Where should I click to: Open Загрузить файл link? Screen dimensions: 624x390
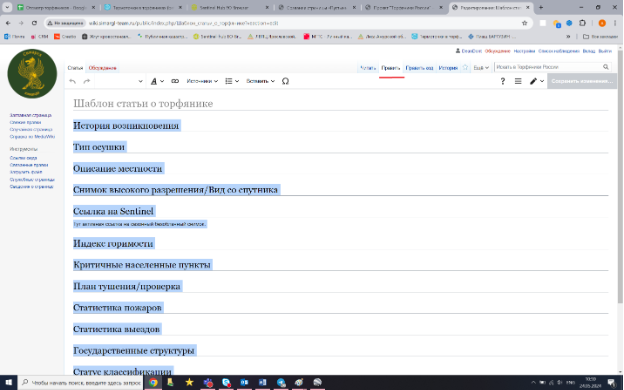pos(26,172)
